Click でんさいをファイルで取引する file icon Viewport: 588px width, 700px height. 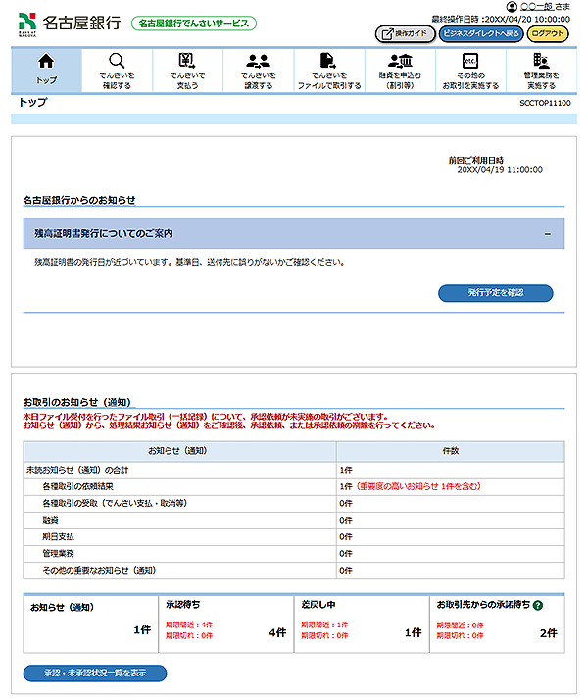pos(328,61)
